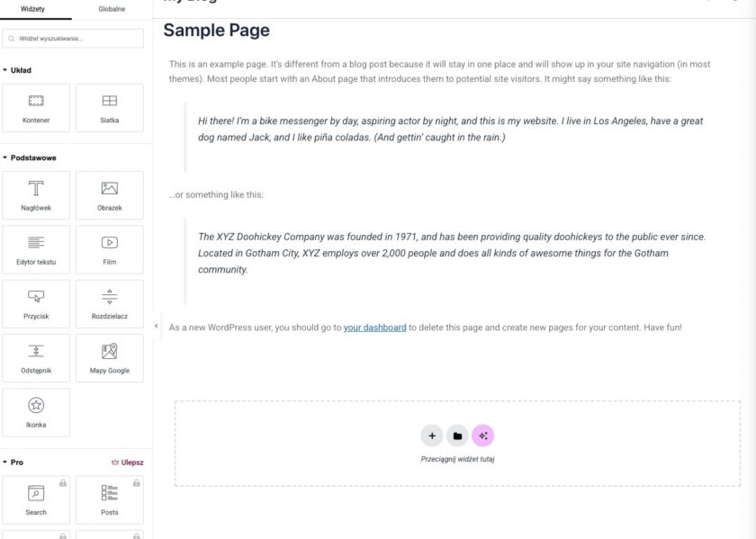The image size is (756, 539).
Task: Collapse the Pro widgets section
Action: pos(13,463)
